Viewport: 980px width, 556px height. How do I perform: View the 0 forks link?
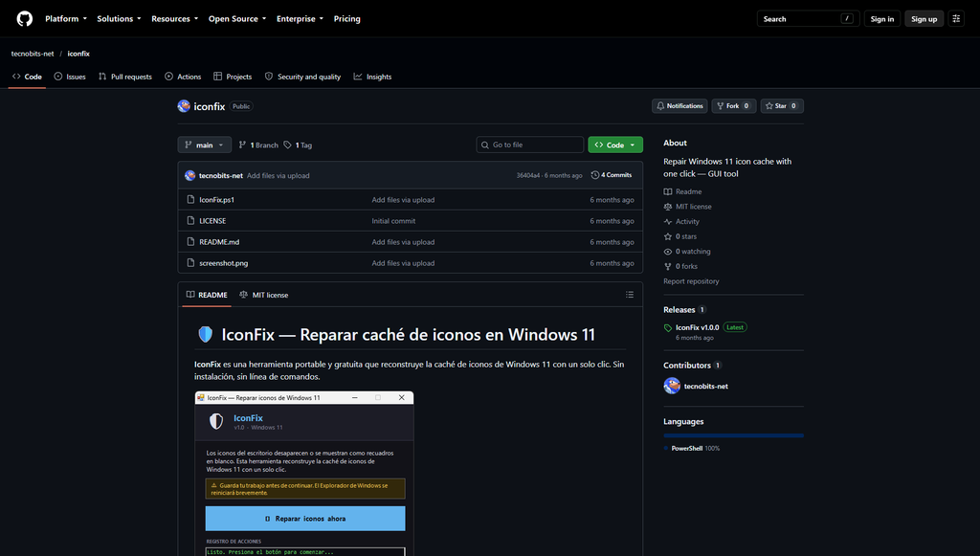[x=680, y=267]
